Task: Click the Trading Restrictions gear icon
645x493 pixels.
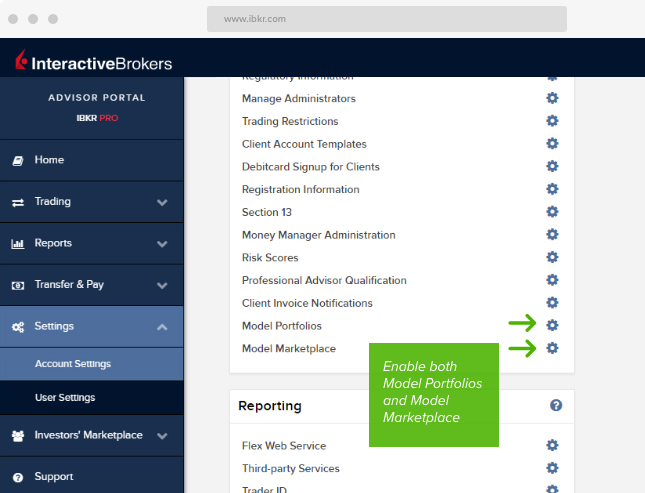Action: click(x=552, y=121)
